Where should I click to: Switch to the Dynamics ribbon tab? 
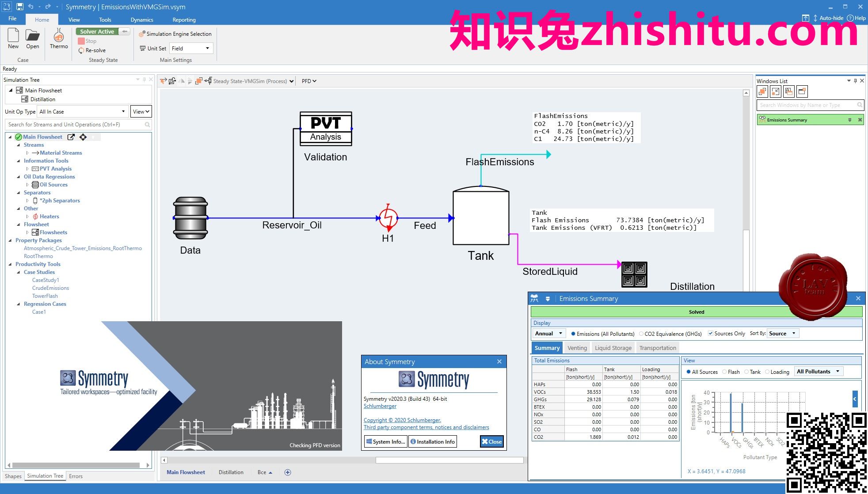pyautogui.click(x=142, y=20)
